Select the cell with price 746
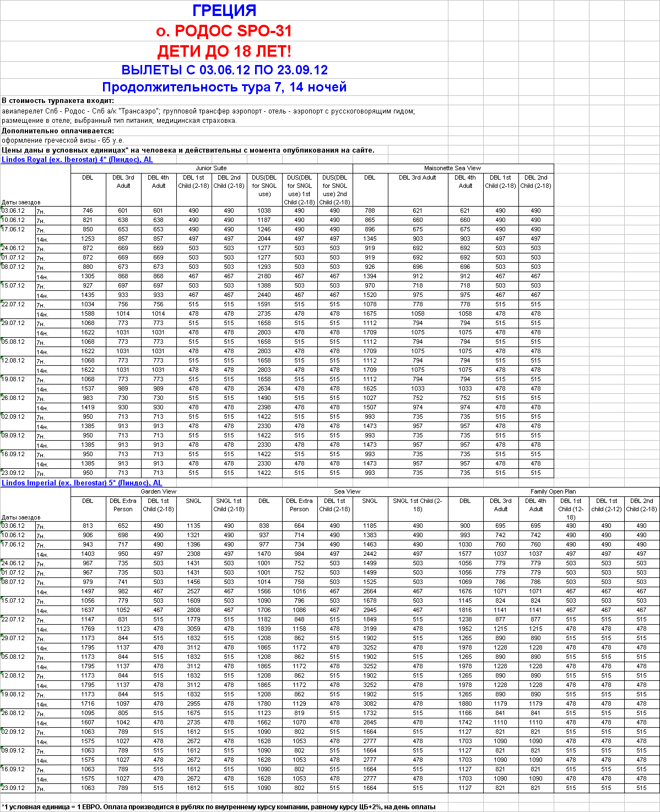 click(88, 210)
